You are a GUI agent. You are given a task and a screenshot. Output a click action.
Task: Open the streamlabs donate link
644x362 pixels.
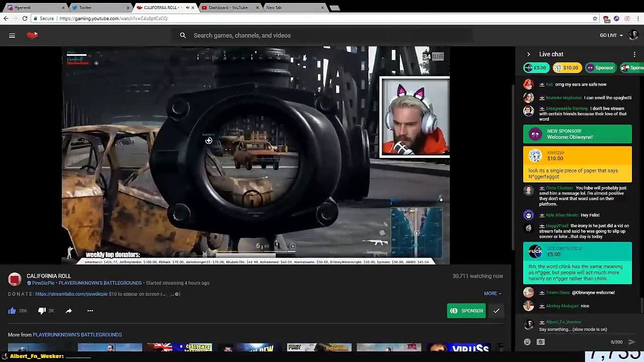click(71, 294)
